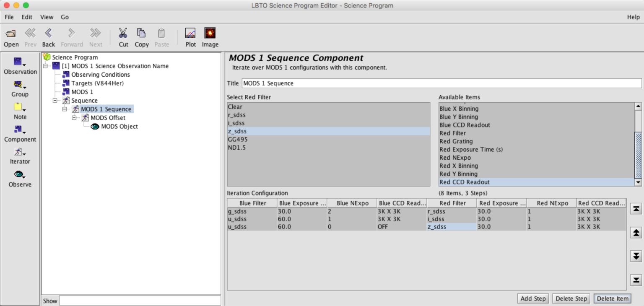The width and height of the screenshot is (644, 306).
Task: Select Red NExpo available item
Action: click(x=537, y=158)
